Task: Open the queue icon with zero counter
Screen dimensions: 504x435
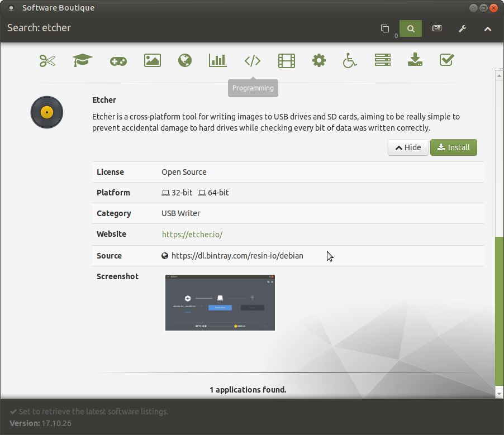Action: click(x=385, y=28)
